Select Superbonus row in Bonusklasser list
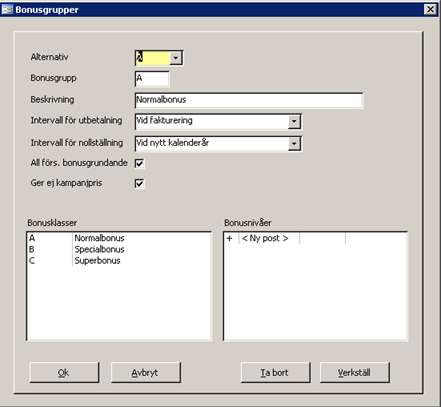 point(119,261)
